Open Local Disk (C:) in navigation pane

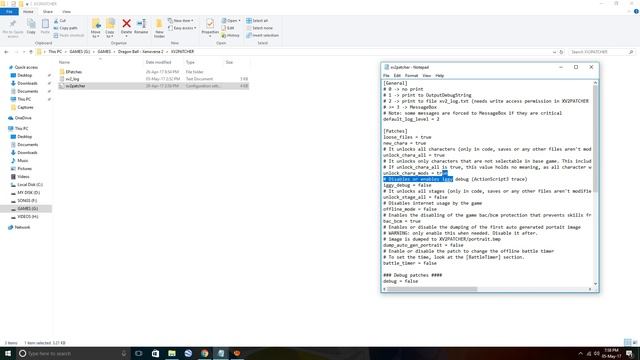30,184
